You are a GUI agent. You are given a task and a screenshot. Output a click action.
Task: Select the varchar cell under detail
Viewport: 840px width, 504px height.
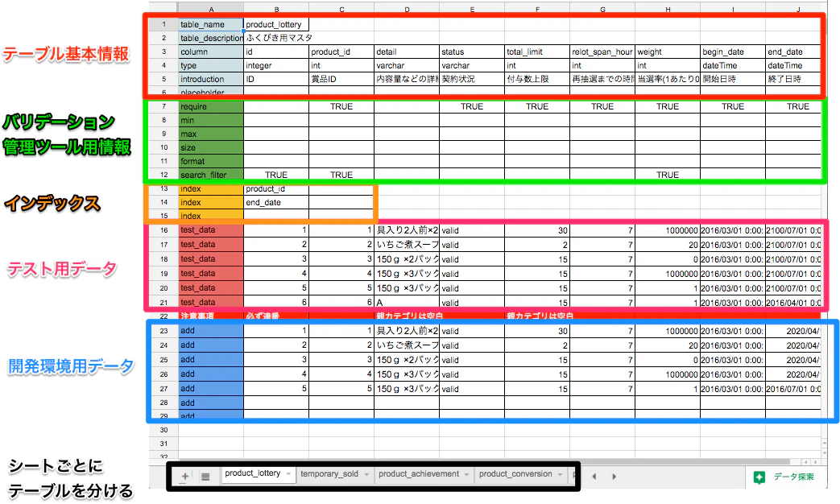point(408,65)
